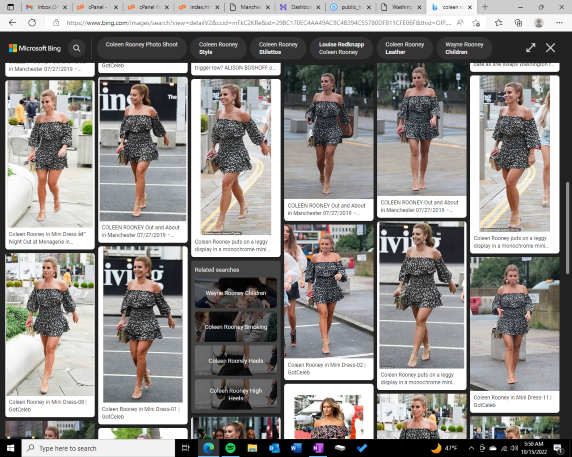Switch to the public_html tab
Image resolution: width=572 pixels, height=457 pixels.
351,7
